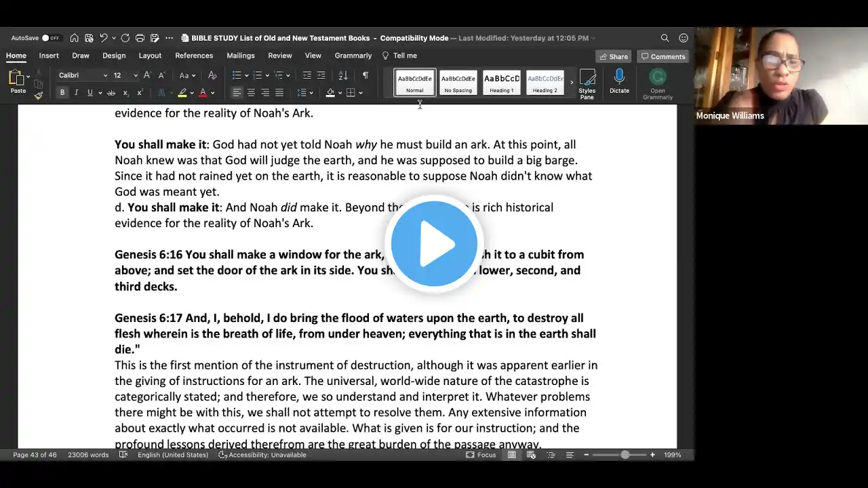868x488 pixels.
Task: Center the text alignment
Action: 251,93
